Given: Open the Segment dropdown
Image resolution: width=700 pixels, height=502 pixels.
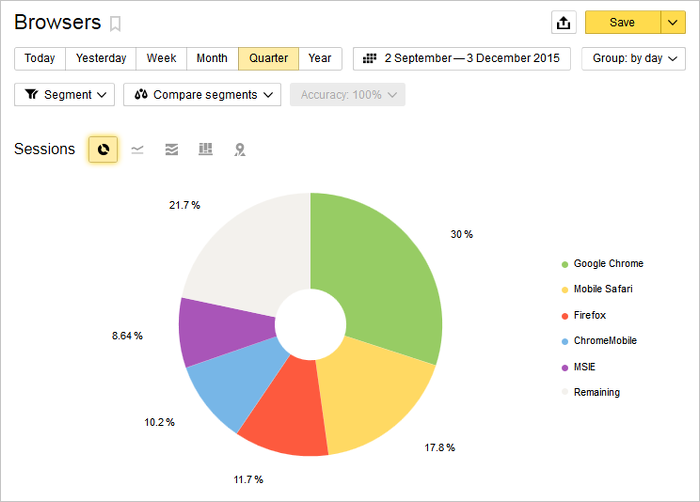Looking at the screenshot, I should [64, 95].
